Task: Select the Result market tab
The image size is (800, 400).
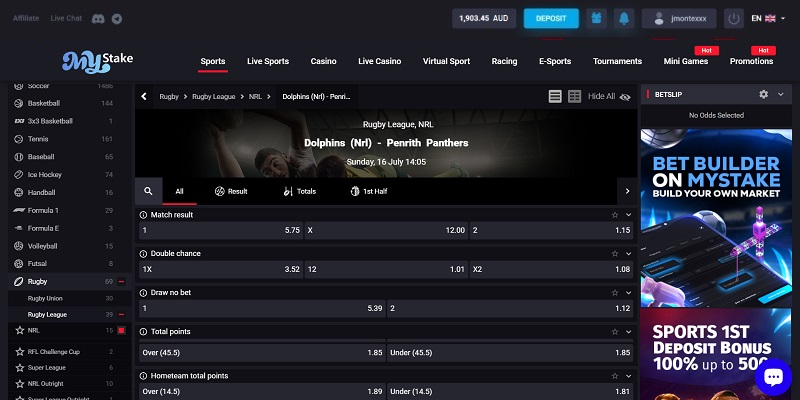Action: click(231, 191)
